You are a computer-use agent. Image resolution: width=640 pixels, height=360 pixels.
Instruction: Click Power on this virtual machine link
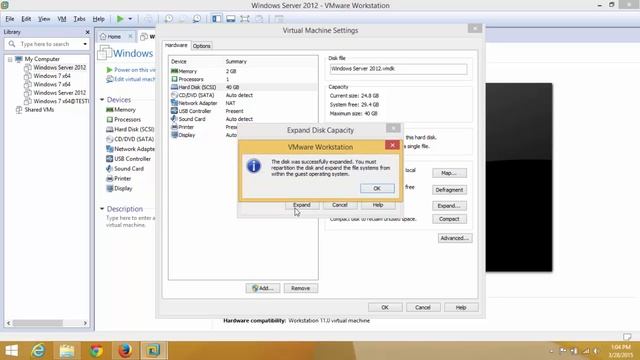pos(135,70)
